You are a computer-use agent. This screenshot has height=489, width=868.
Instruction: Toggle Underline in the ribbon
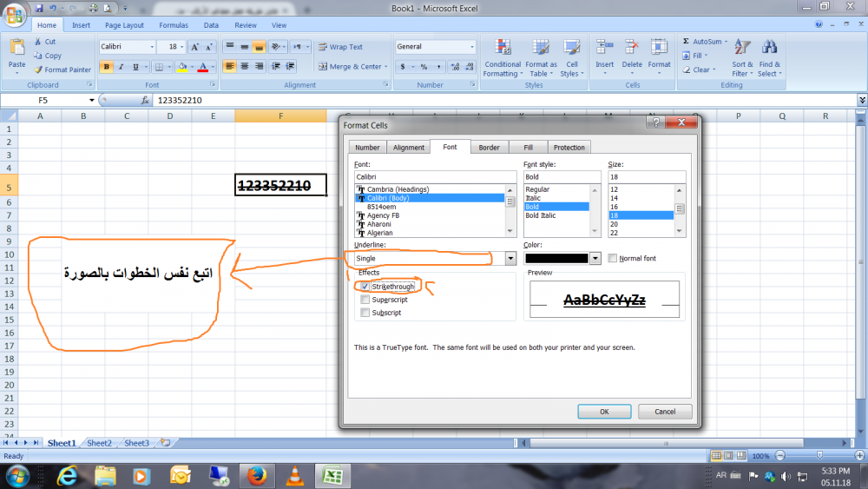[x=135, y=67]
